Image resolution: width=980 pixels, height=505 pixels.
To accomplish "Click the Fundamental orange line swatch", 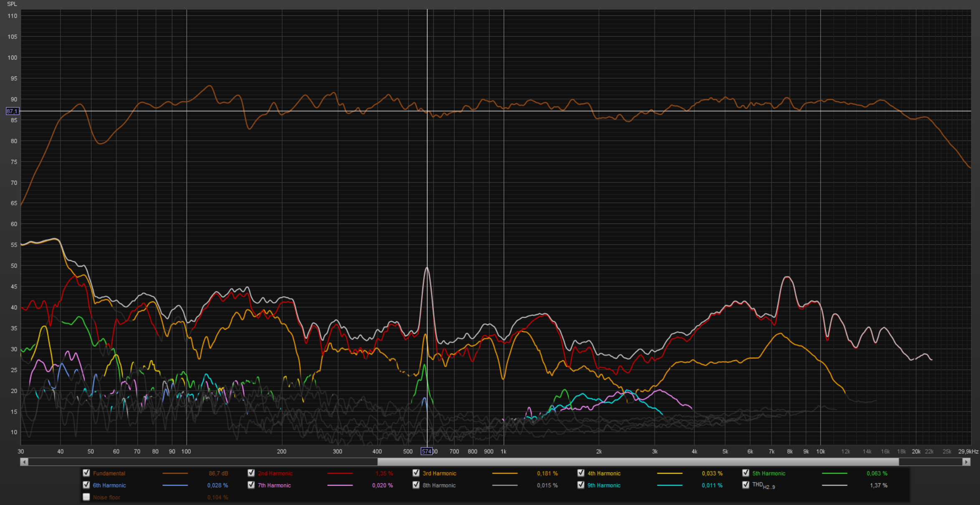I will [x=175, y=473].
